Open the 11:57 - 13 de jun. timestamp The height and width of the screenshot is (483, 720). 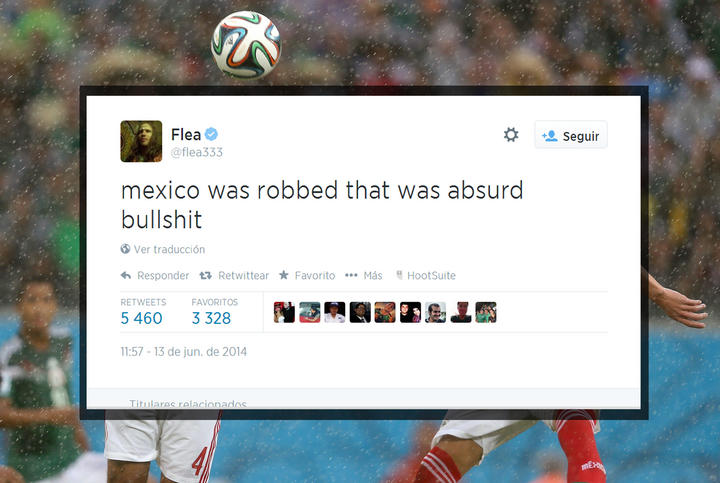point(184,352)
